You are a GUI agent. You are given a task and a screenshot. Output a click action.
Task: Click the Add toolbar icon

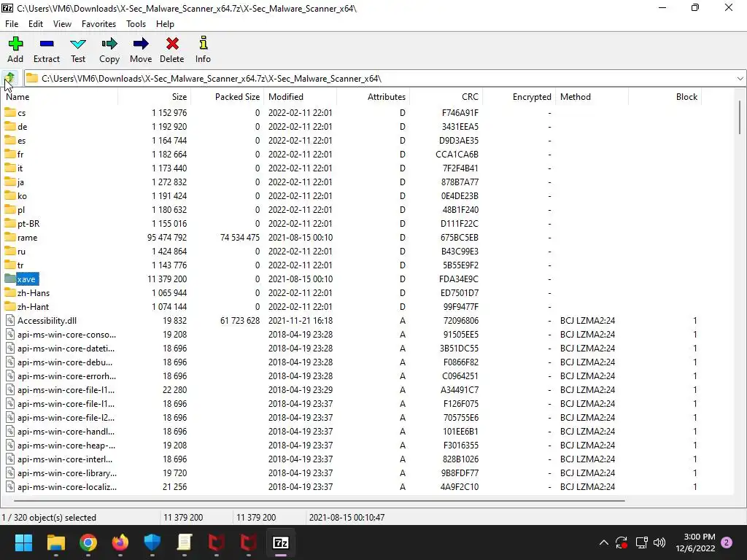click(15, 44)
